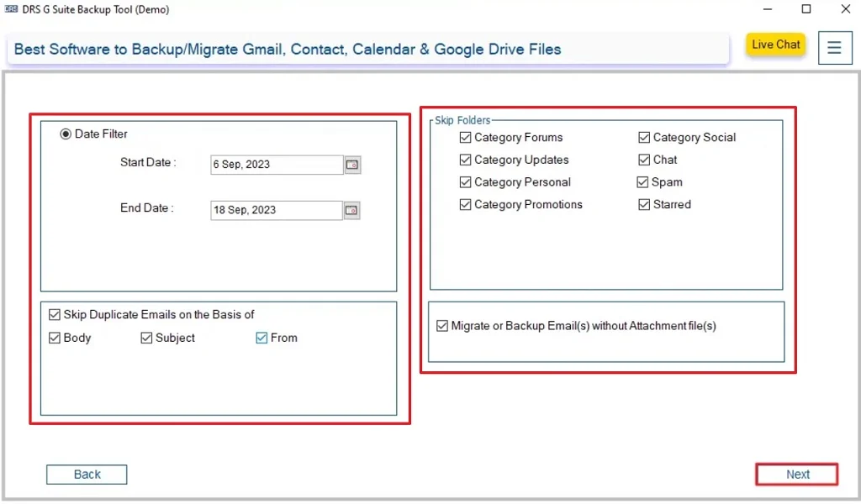Viewport: 861px width, 504px height.
Task: Open the calendar picker for Start Date
Action: tap(352, 164)
